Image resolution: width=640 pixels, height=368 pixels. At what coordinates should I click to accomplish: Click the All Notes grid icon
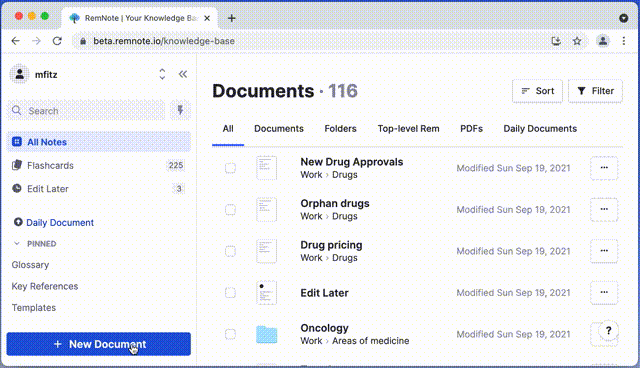[x=17, y=142]
